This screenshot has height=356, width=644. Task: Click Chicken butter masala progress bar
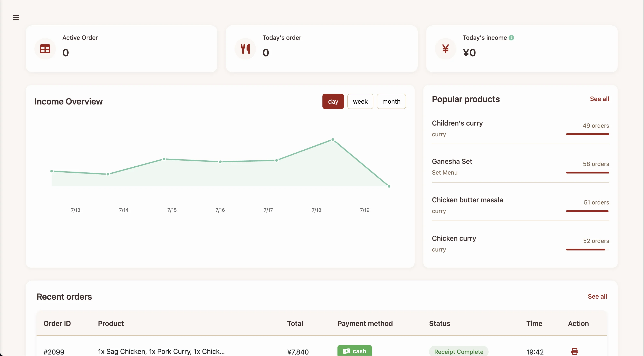[587, 211]
